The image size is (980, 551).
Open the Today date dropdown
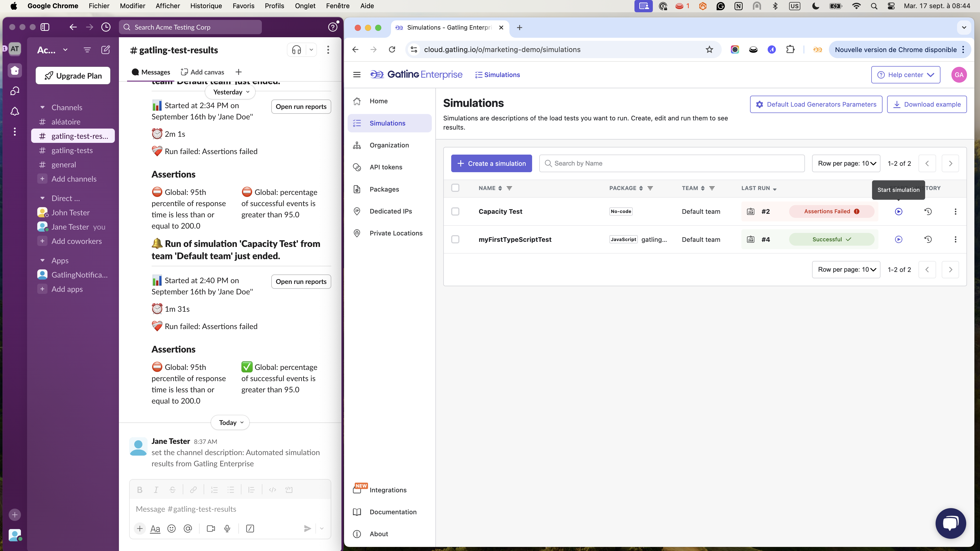pos(230,422)
